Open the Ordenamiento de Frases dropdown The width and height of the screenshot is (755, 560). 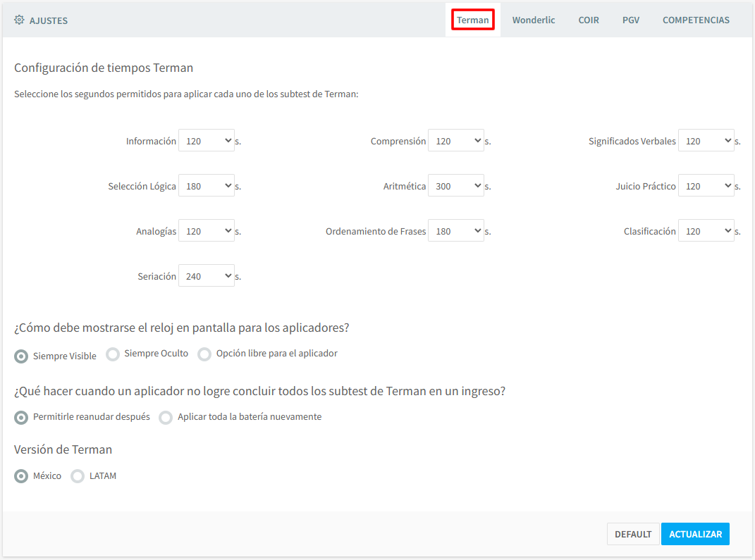tap(455, 231)
